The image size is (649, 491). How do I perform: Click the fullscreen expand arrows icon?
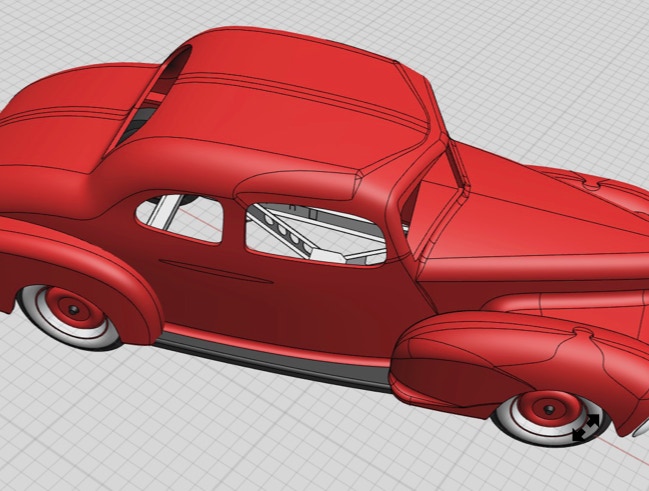(x=586, y=427)
